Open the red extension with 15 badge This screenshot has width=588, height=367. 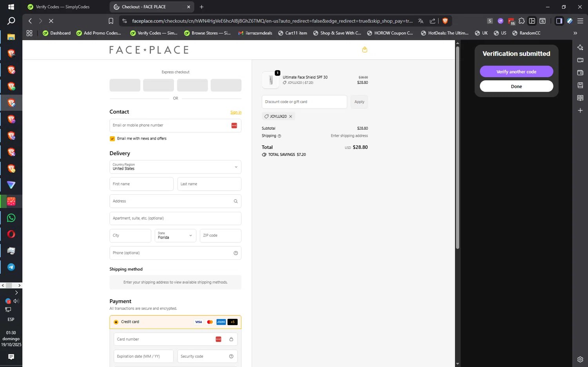click(511, 21)
